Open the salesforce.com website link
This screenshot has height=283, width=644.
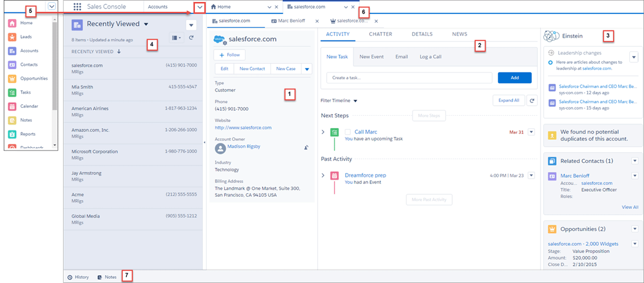243,128
